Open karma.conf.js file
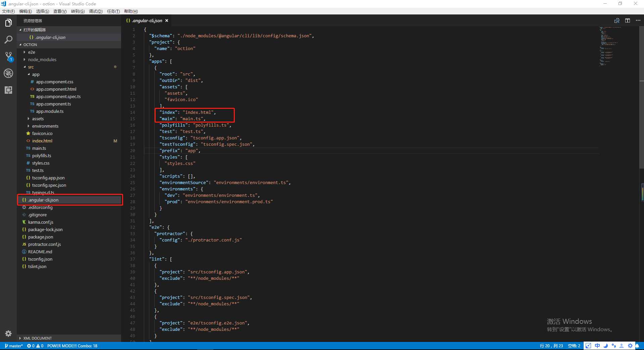 click(69, 222)
